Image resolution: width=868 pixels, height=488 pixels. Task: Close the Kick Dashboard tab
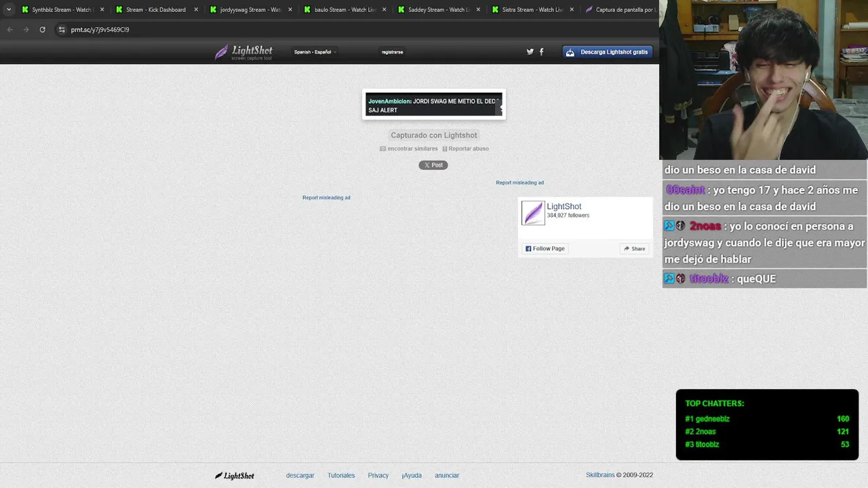(x=196, y=9)
